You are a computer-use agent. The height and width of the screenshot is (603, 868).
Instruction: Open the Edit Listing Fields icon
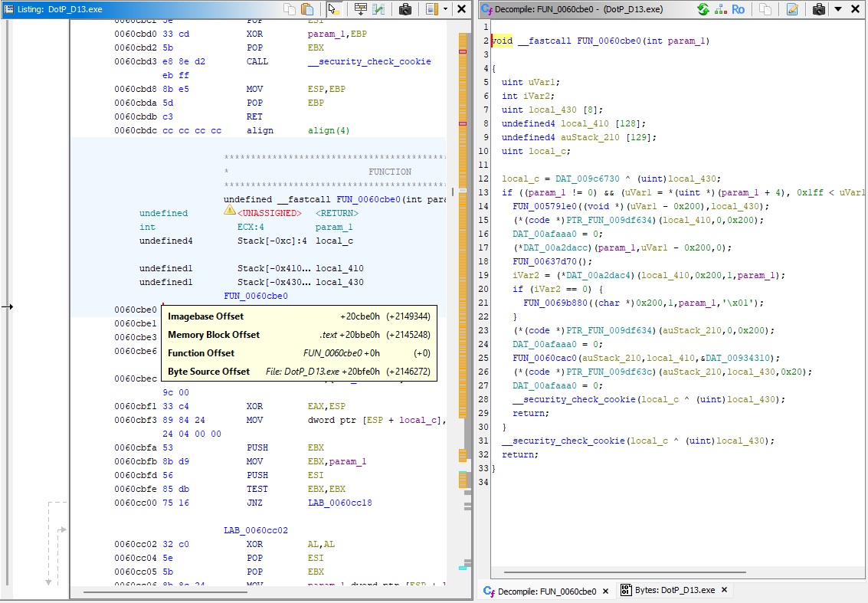pos(360,9)
